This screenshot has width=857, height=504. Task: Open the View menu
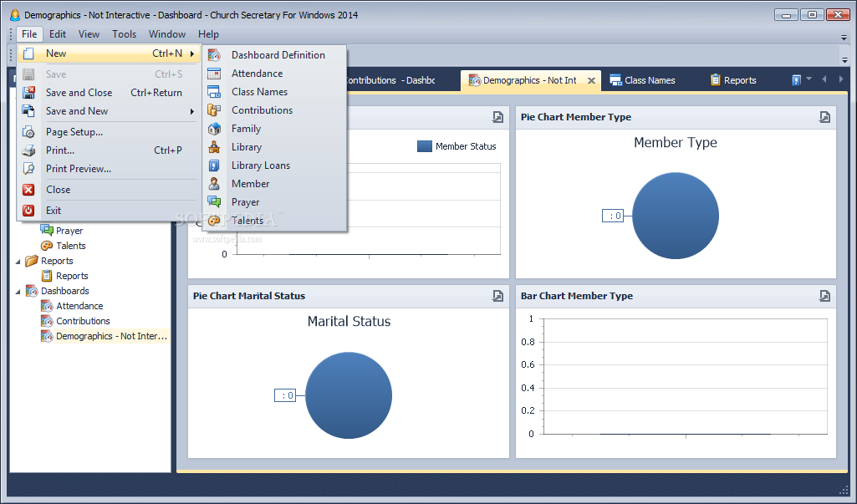(89, 34)
